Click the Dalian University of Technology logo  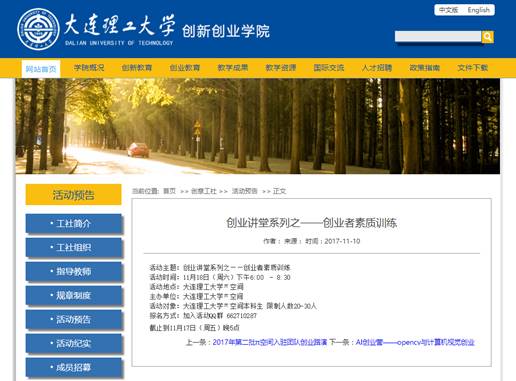point(38,29)
